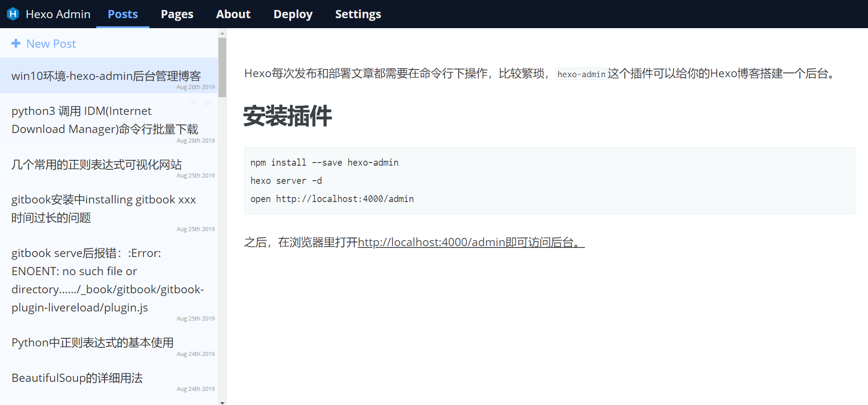The image size is (868, 405).
Task: Switch to the Posts tab
Action: coord(123,14)
